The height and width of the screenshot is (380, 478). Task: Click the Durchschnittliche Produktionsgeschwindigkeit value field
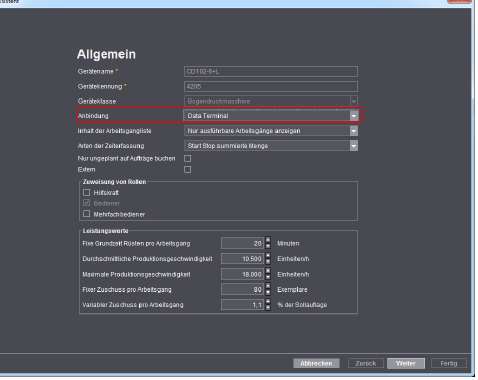point(242,259)
